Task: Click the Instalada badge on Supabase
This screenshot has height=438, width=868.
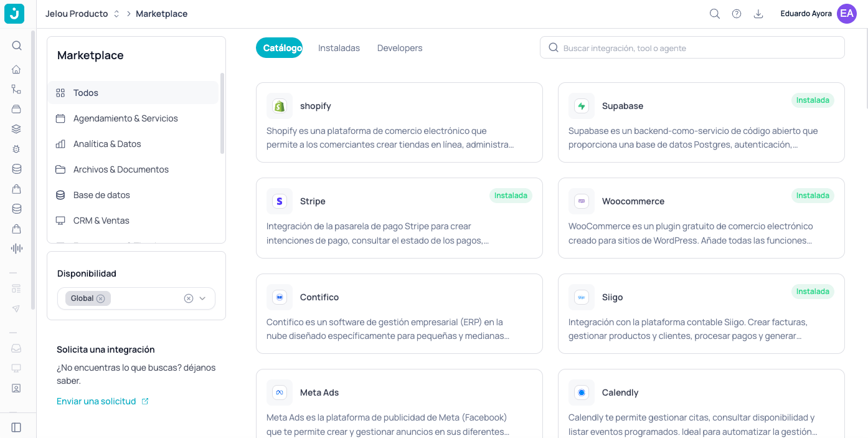Action: click(x=813, y=100)
